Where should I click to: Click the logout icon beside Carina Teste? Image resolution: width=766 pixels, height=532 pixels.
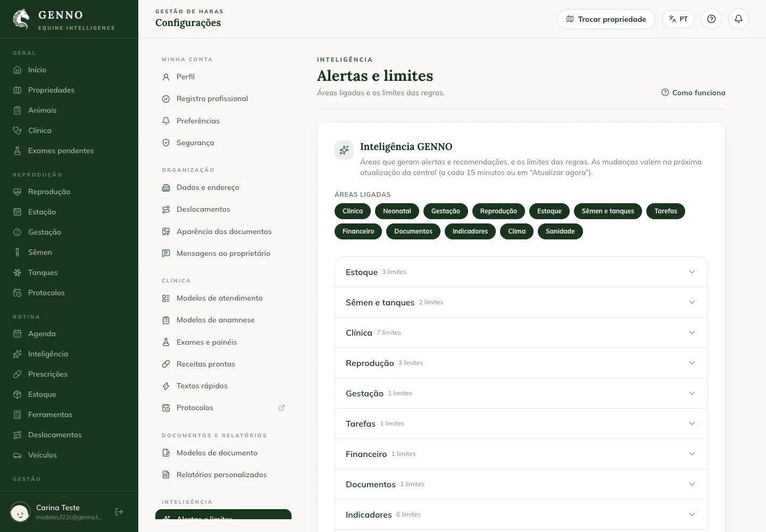[119, 512]
